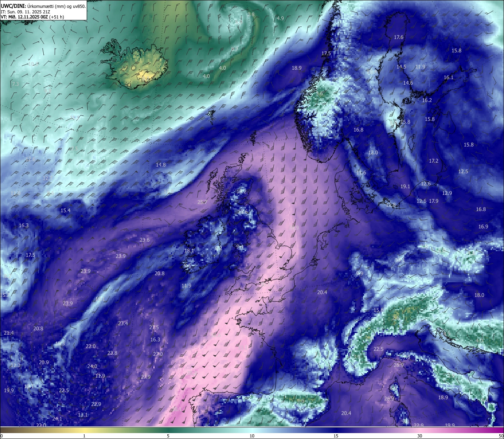
Task: Click the 3.8 value inside the swirl
Action: point(250,15)
